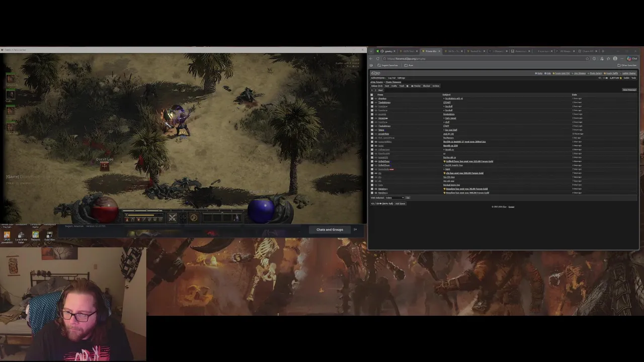Viewport: 644px width, 362px height.
Task: Bookmark page with the star icon
Action: pyautogui.click(x=587, y=58)
